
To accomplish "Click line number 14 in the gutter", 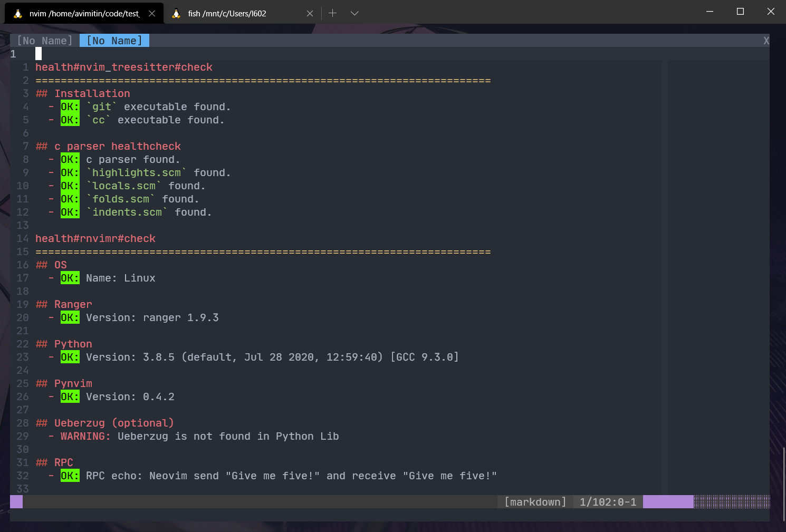I will (x=23, y=238).
